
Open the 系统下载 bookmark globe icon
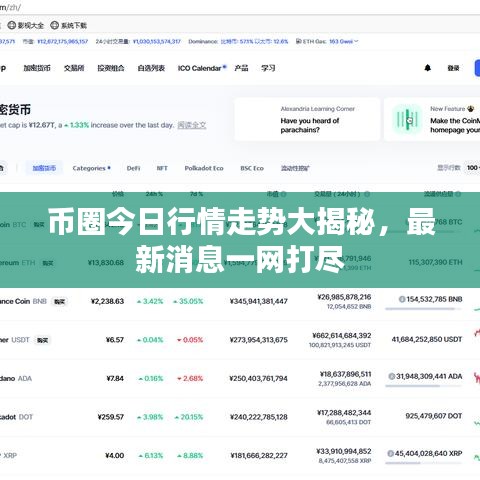pos(54,25)
